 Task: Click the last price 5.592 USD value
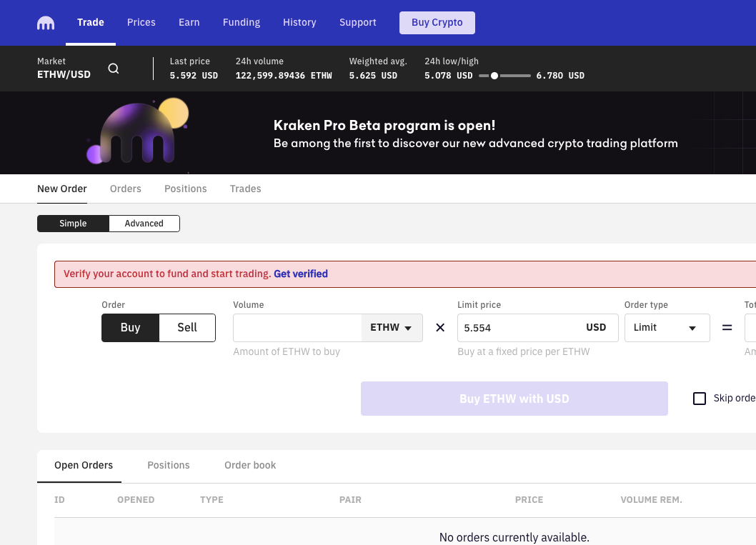(x=194, y=76)
